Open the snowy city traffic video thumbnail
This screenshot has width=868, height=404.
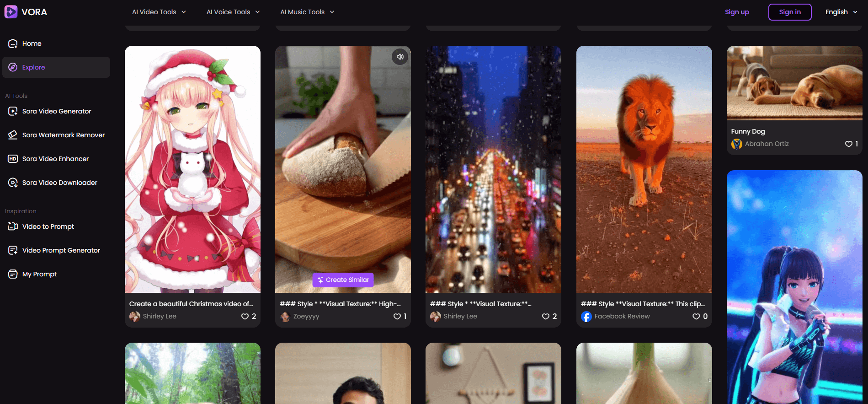pos(493,169)
